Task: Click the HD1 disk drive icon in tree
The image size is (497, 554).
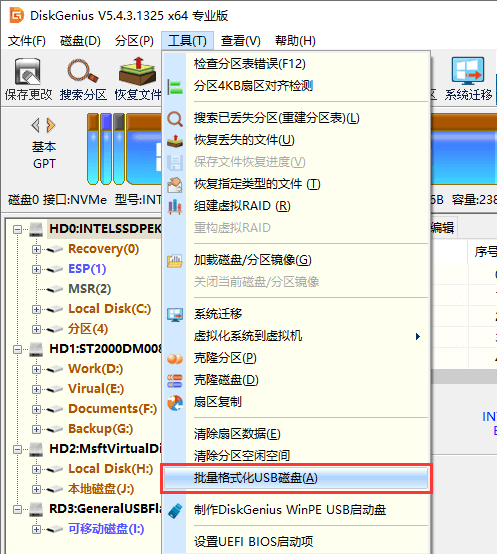Action: tap(36, 349)
